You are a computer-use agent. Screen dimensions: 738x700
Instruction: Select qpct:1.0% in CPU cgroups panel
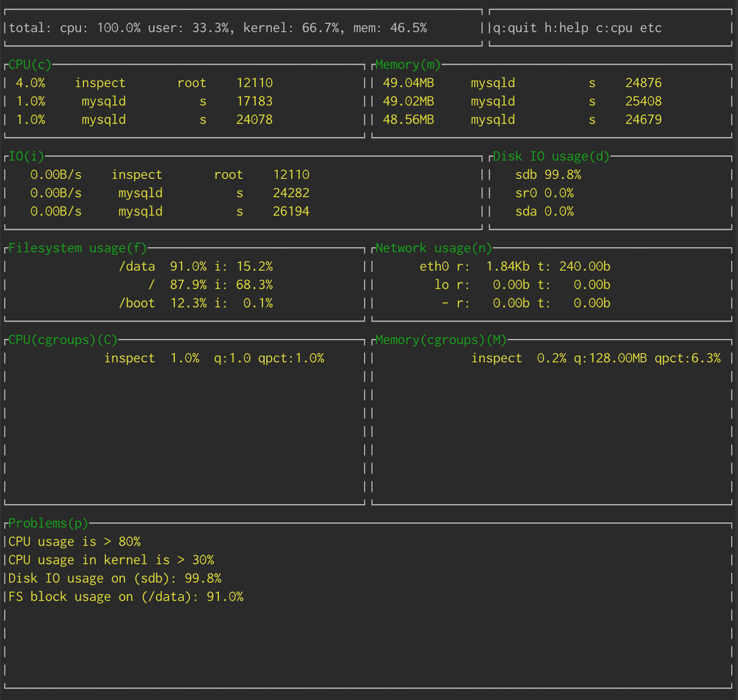(x=291, y=358)
